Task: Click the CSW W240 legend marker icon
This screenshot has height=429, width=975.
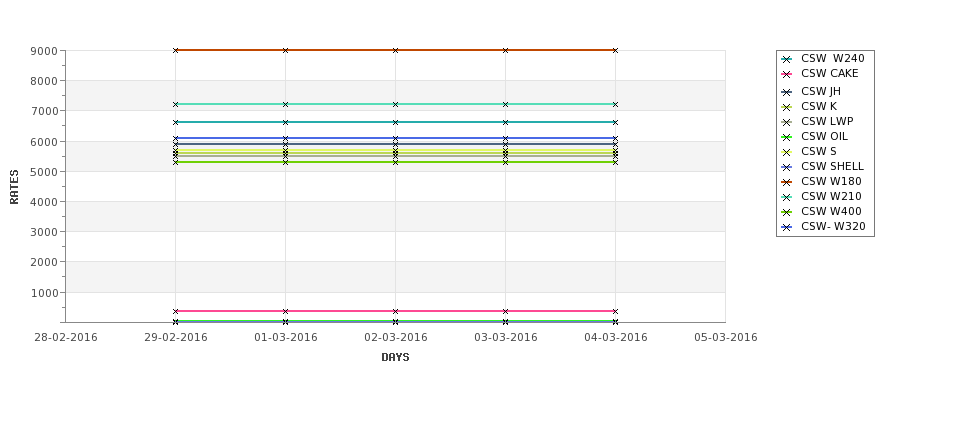Action: tap(786, 60)
